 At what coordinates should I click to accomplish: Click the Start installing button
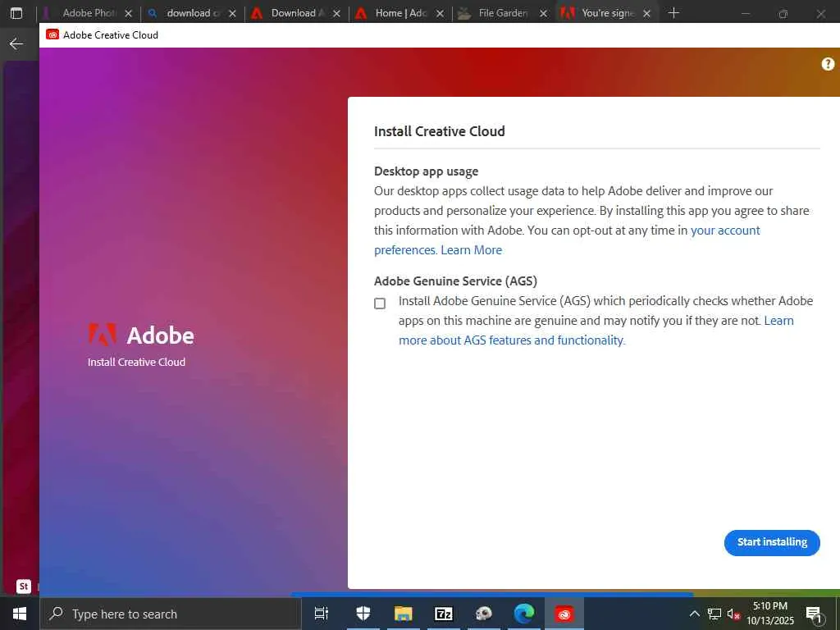[772, 542]
